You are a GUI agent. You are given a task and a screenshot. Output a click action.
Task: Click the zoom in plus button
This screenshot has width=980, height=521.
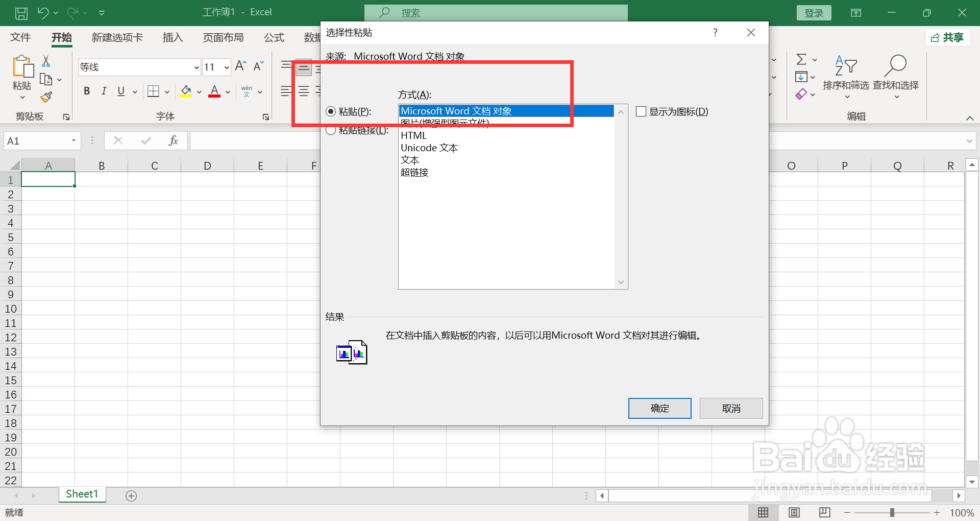(x=937, y=512)
